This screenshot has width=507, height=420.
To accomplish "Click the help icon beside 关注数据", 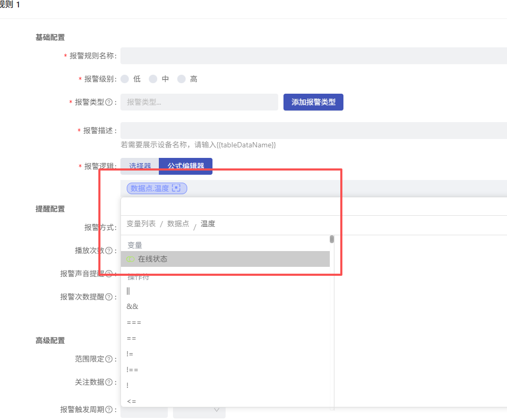I will tap(109, 382).
